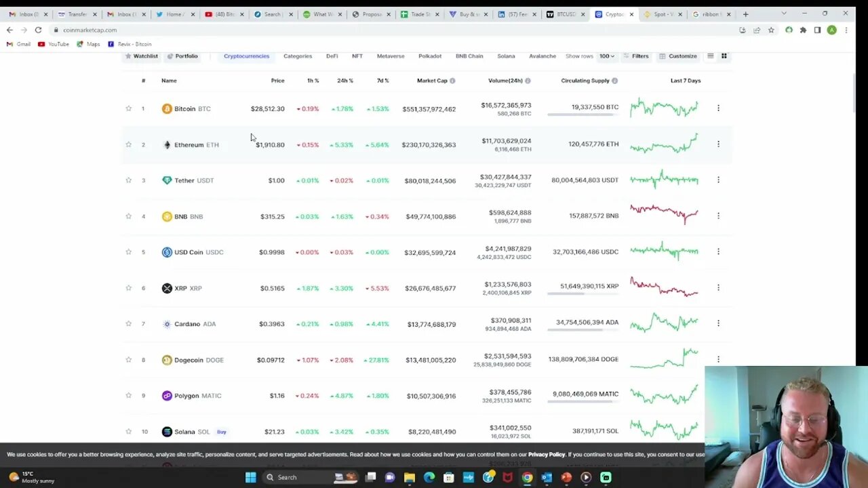Open the three-dot menu for Dogecoin row
This screenshot has height=488, width=868.
(x=718, y=359)
